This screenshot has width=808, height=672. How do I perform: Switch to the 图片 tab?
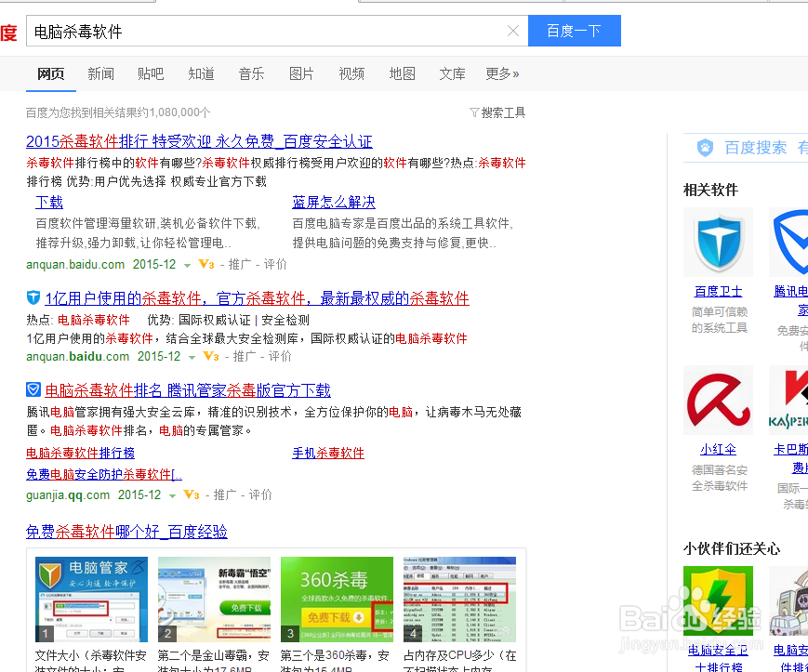pos(301,73)
